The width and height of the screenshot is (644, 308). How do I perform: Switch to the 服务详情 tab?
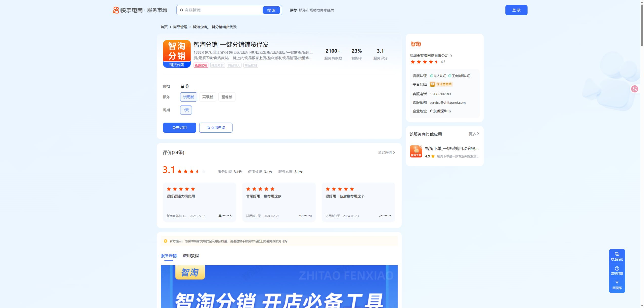[x=169, y=256]
